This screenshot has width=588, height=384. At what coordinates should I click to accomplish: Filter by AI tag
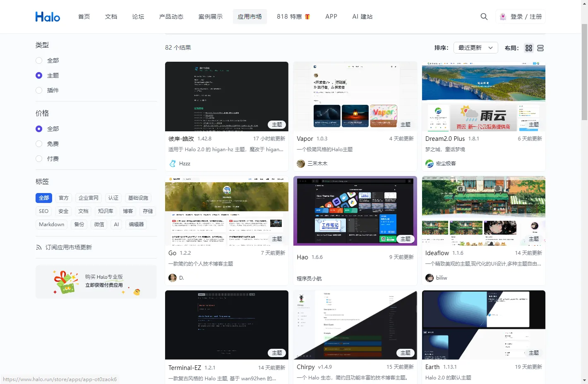click(116, 225)
